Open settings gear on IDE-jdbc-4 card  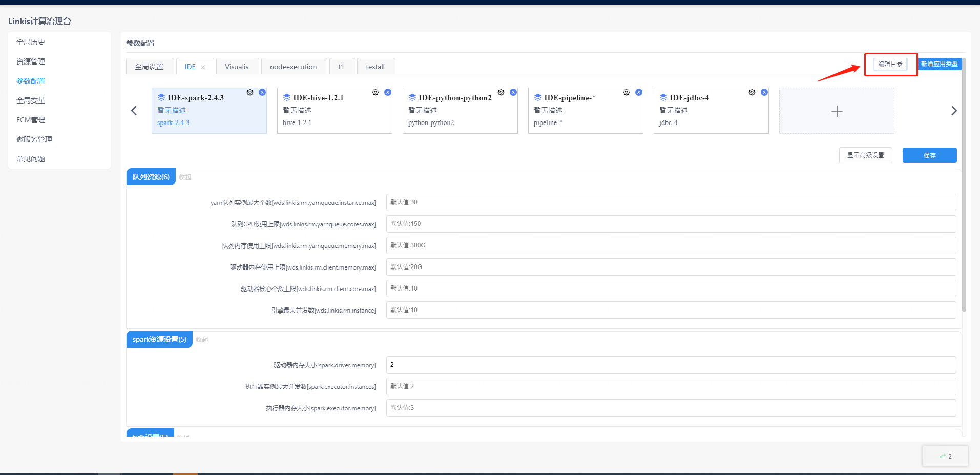pos(752,92)
